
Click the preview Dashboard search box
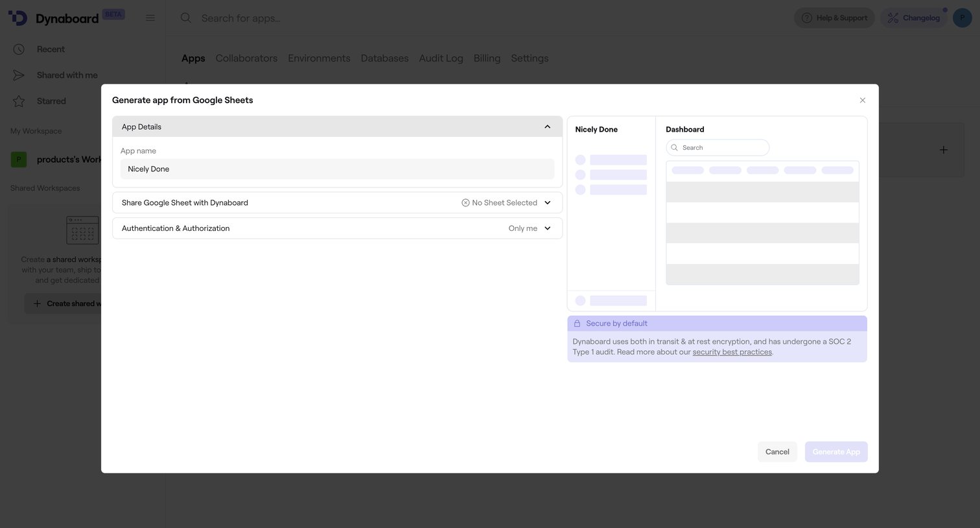tap(717, 148)
